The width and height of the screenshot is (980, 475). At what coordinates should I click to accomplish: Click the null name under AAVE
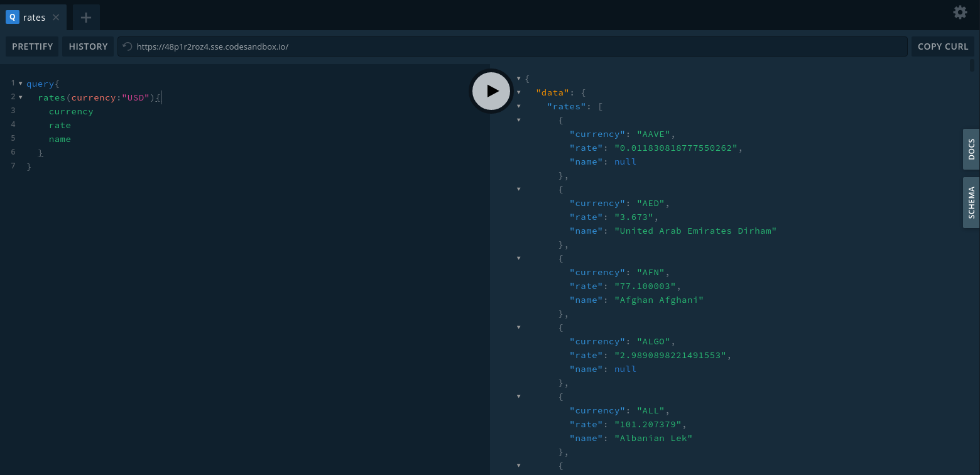point(625,161)
